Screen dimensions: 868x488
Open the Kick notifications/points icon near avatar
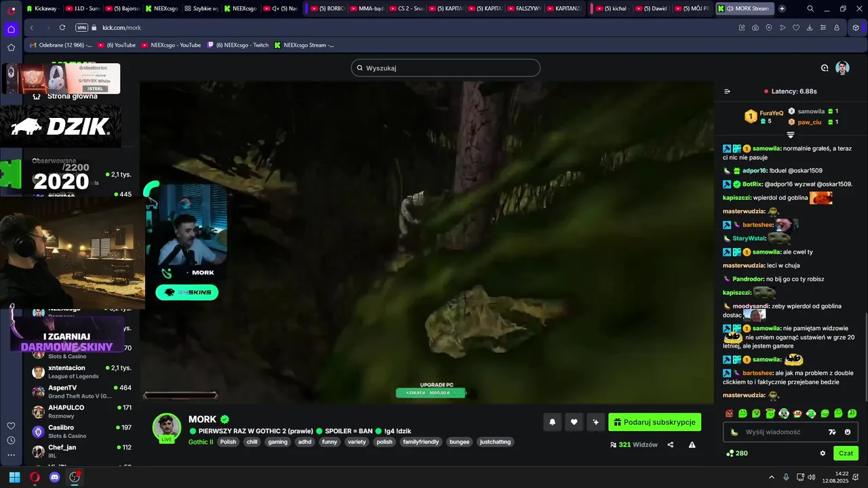coord(825,68)
